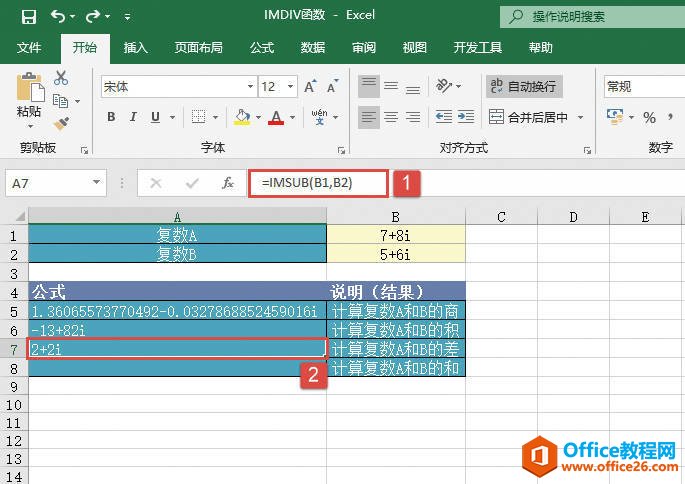Click the Increase Indent icon
The image size is (685, 484).
tap(466, 117)
